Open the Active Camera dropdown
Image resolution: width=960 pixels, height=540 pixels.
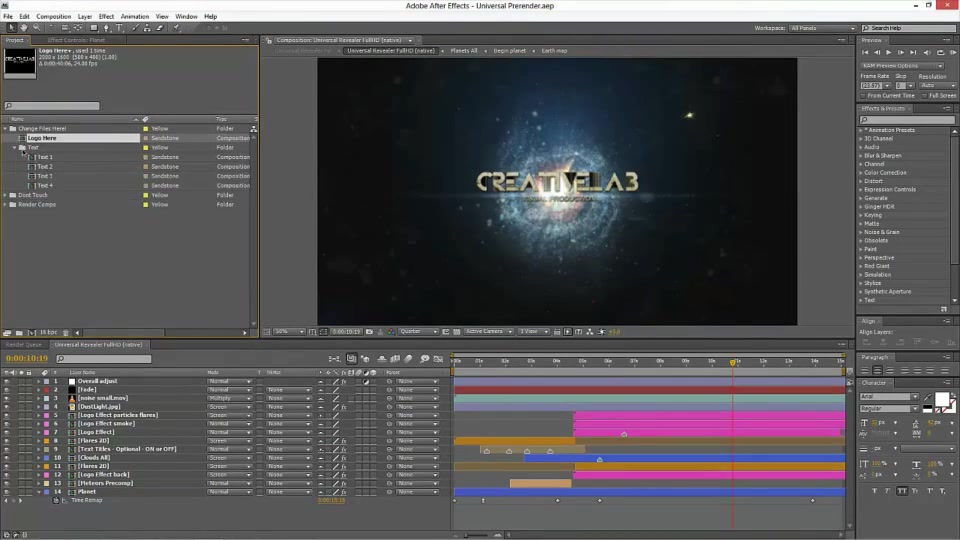pyautogui.click(x=488, y=331)
